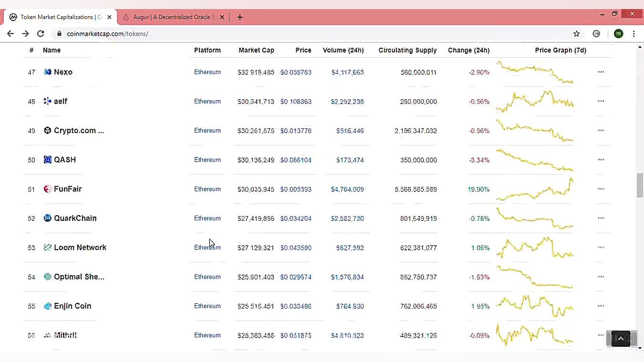Image resolution: width=644 pixels, height=362 pixels.
Task: Click the browser extension icon beside star
Action: point(596,33)
